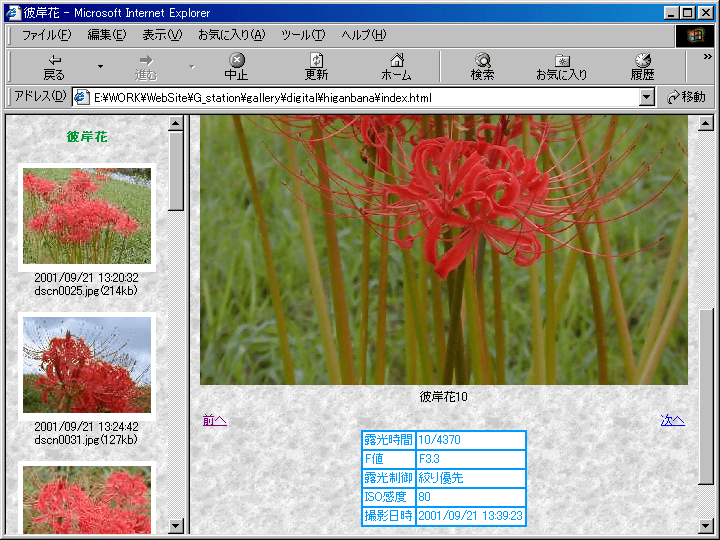Open the Search (検索) pane
Image resolution: width=720 pixels, height=540 pixels.
482,67
